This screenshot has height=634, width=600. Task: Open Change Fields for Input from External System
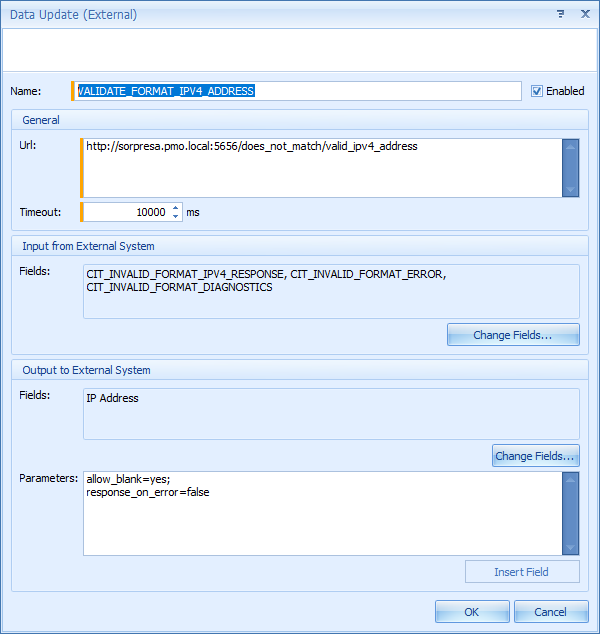[x=513, y=335]
